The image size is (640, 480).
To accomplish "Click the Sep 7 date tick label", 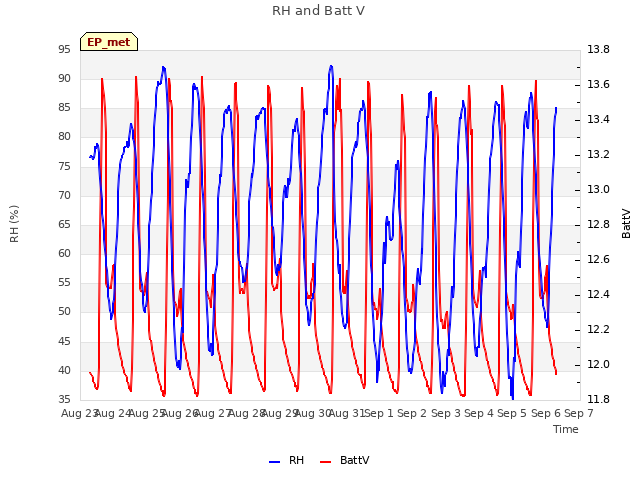I will (579, 413).
